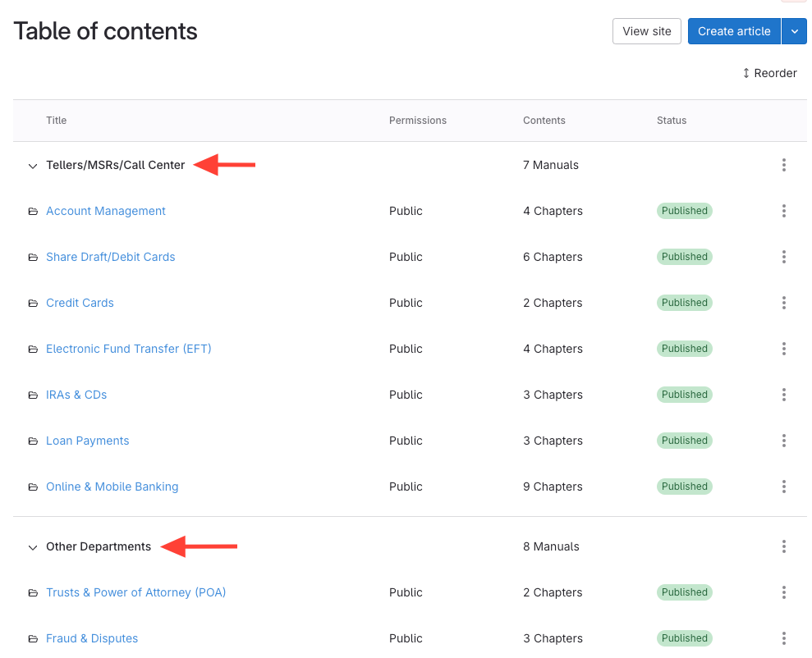Click Reorder to rearrange contents
The image size is (812, 658).
[x=769, y=73]
